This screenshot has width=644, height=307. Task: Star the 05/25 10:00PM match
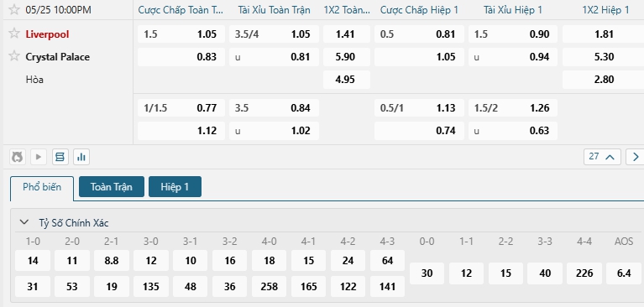(x=14, y=9)
